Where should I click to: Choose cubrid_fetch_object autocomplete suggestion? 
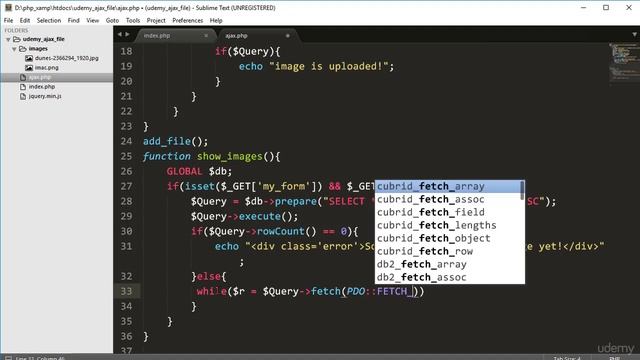coord(448,238)
